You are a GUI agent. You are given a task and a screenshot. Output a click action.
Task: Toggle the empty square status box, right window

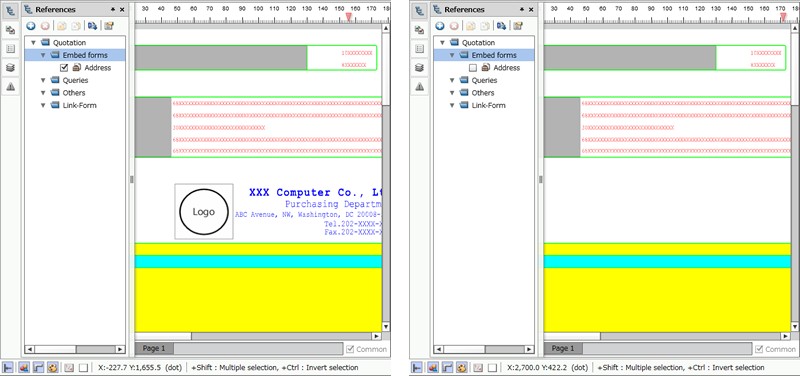pos(493,367)
